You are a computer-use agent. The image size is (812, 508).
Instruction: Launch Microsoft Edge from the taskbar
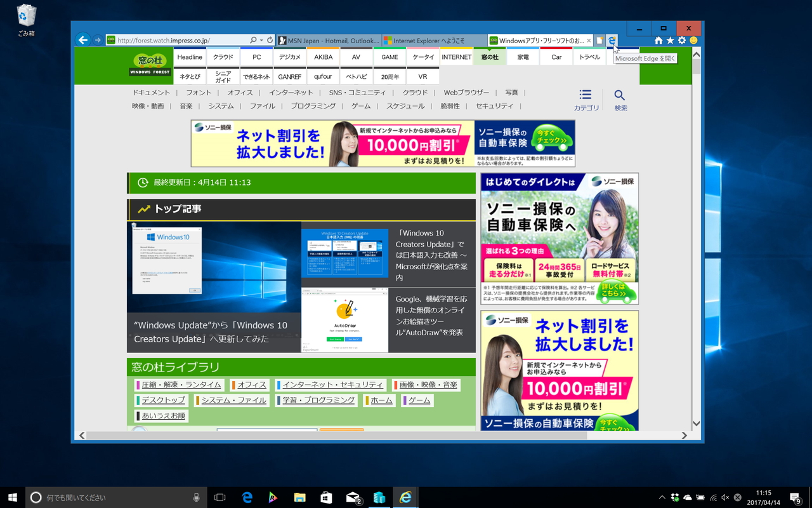pyautogui.click(x=247, y=497)
